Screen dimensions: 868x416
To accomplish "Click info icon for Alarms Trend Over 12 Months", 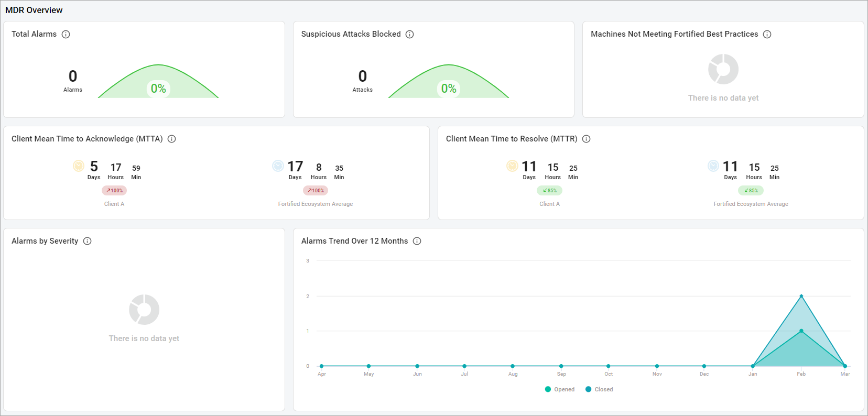I will click(417, 242).
